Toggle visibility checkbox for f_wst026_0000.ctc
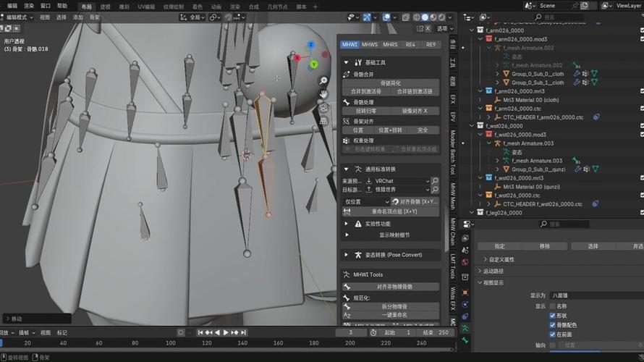The width and height of the screenshot is (644, 362). point(642,195)
